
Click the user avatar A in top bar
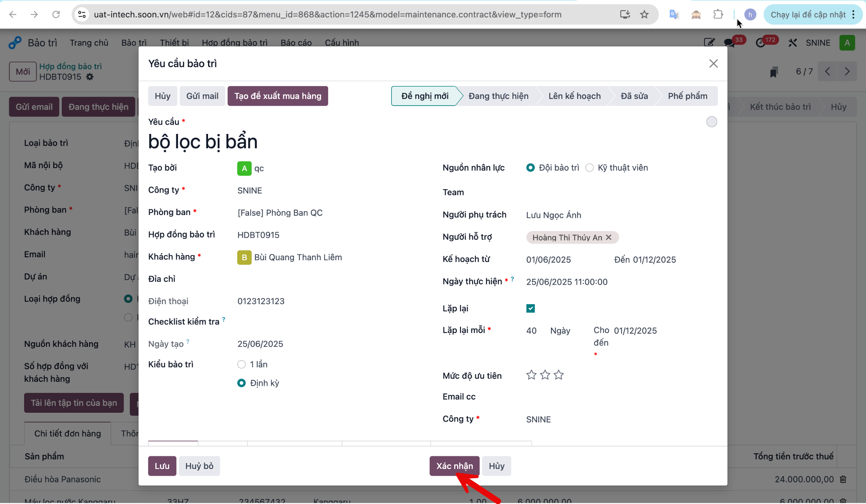(847, 43)
